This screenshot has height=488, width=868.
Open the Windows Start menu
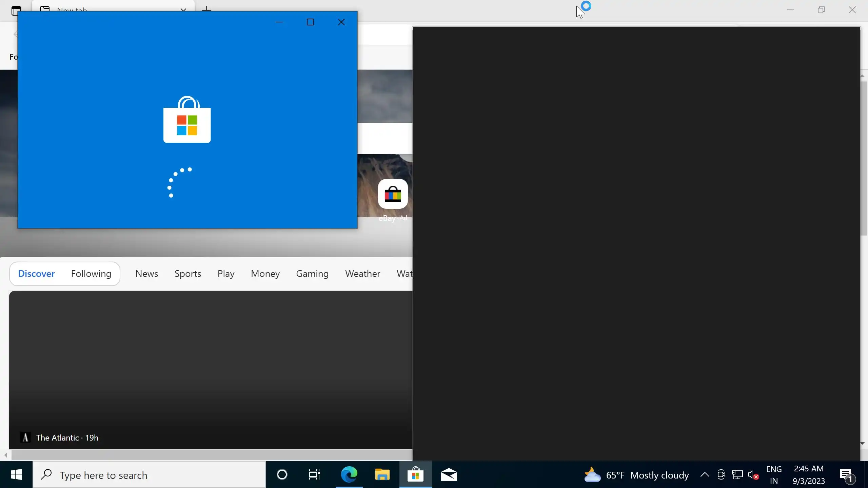coord(16,475)
